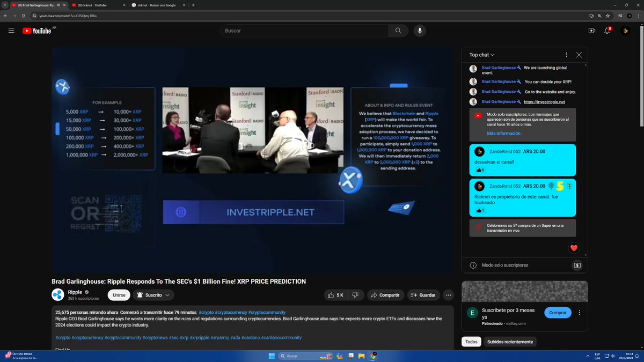Open the notifications bell
The width and height of the screenshot is (644, 362).
click(x=608, y=31)
